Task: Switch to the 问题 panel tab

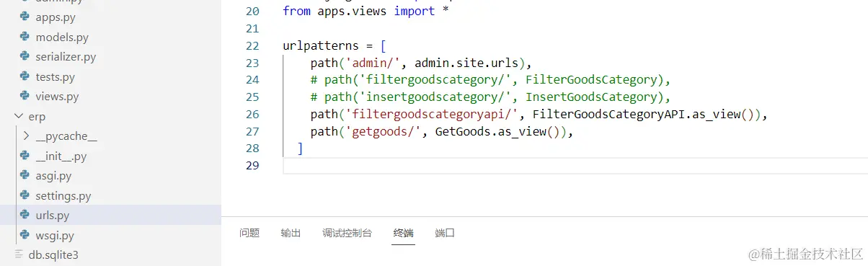Action: [x=249, y=233]
